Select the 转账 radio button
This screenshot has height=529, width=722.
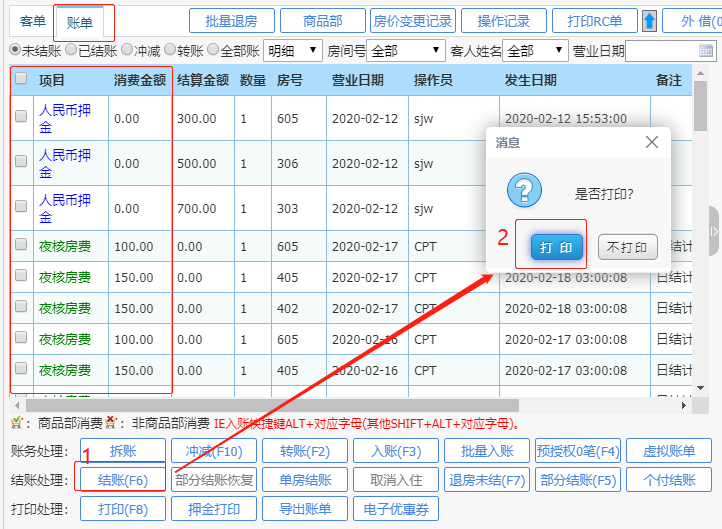click(170, 49)
